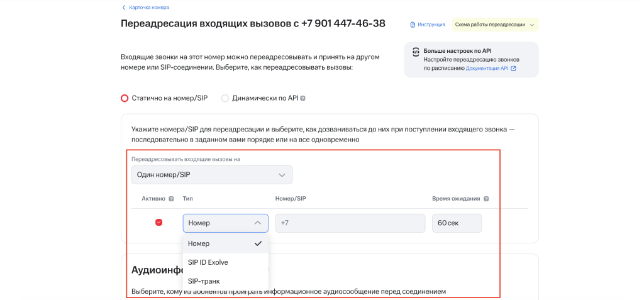Click help icon beside Время ожидания
This screenshot has height=300, width=644.
tap(486, 199)
